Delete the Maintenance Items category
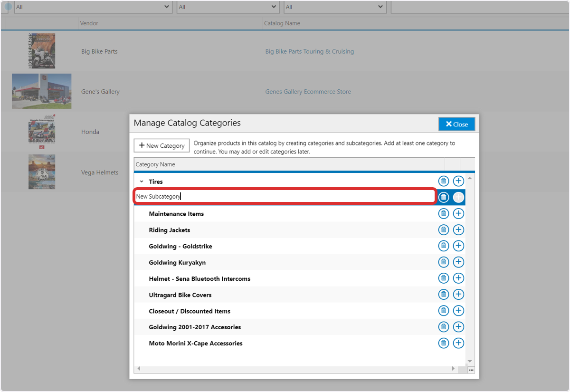The width and height of the screenshot is (570, 392). (x=443, y=213)
